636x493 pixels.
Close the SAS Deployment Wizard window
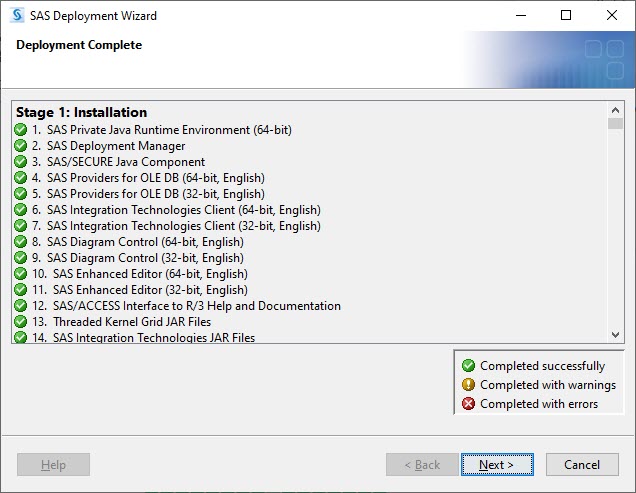[x=612, y=15]
